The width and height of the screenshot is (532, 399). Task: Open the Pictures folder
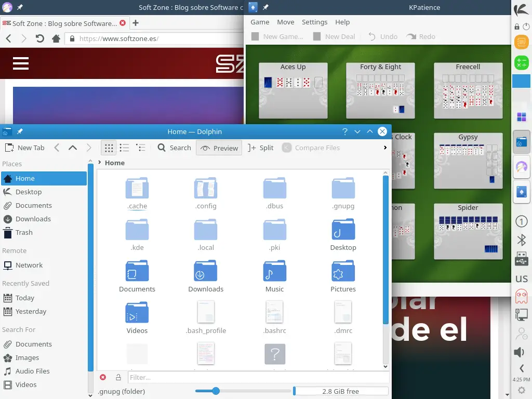343,276
